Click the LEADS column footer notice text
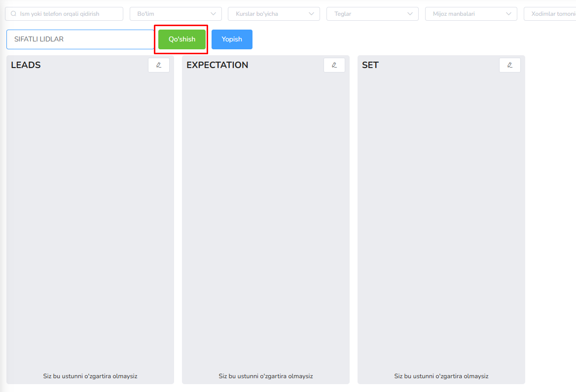Image resolution: width=576 pixels, height=392 pixels. pos(90,376)
